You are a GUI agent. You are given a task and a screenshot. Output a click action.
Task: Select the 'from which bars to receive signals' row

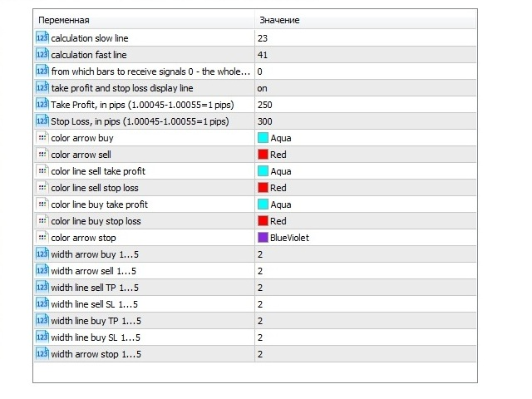[255, 71]
